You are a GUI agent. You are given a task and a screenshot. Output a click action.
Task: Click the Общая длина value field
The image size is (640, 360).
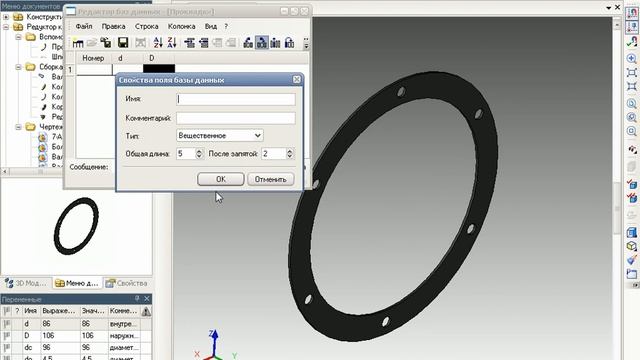(186, 154)
